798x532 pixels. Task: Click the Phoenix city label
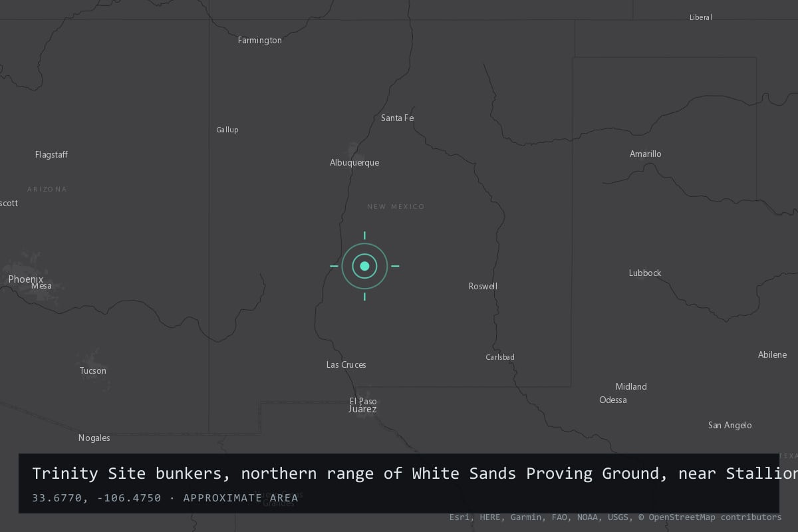[26, 279]
